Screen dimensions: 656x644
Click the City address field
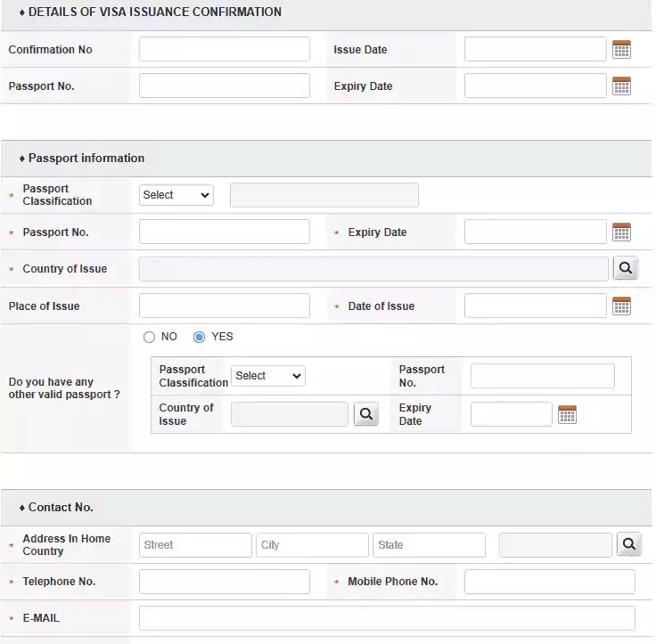coord(313,545)
